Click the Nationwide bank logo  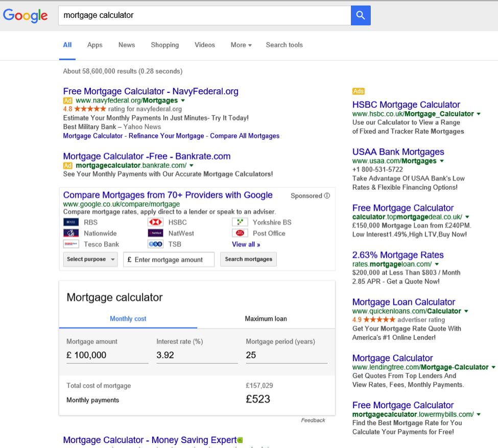[71, 233]
